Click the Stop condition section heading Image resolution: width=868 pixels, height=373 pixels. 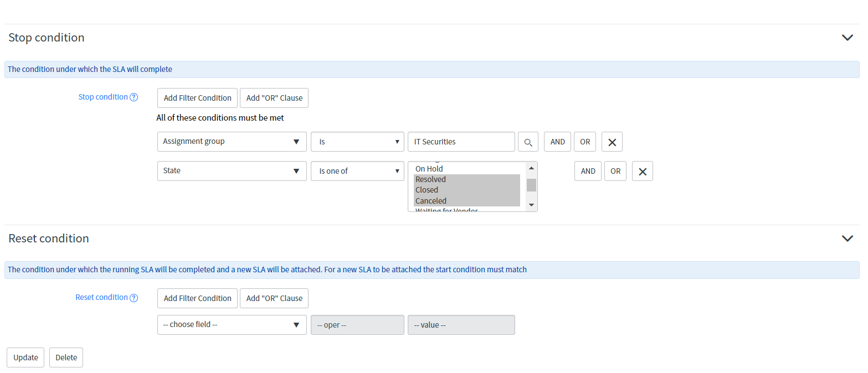pyautogui.click(x=47, y=38)
